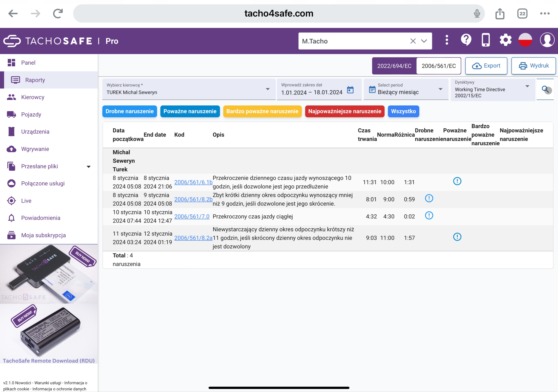
Task: Click info icon for 8.2a violation
Action: click(457, 237)
